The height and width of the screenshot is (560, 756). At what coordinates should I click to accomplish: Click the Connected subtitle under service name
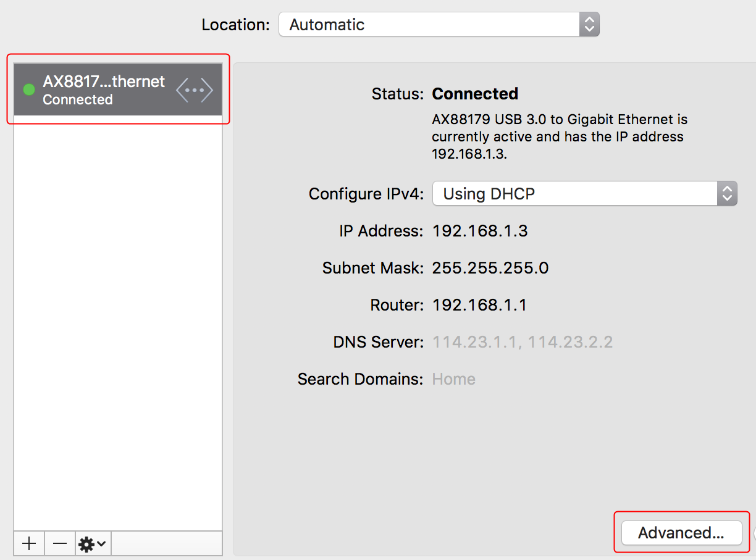tap(78, 100)
